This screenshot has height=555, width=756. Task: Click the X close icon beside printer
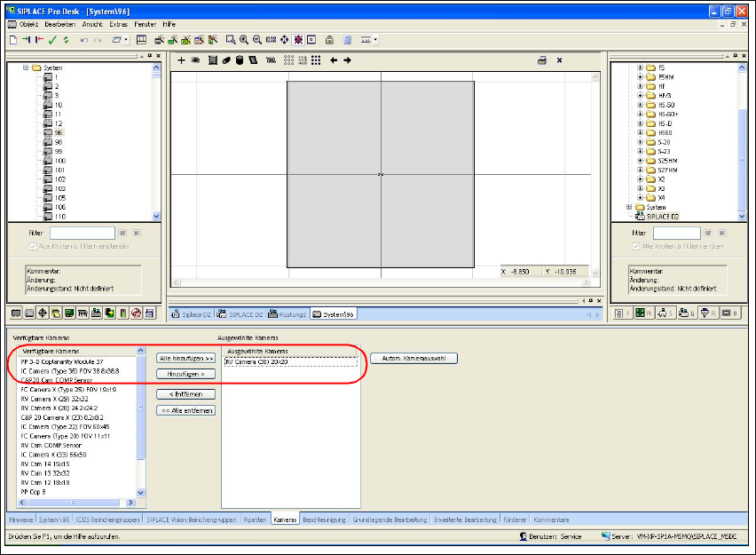pyautogui.click(x=559, y=60)
